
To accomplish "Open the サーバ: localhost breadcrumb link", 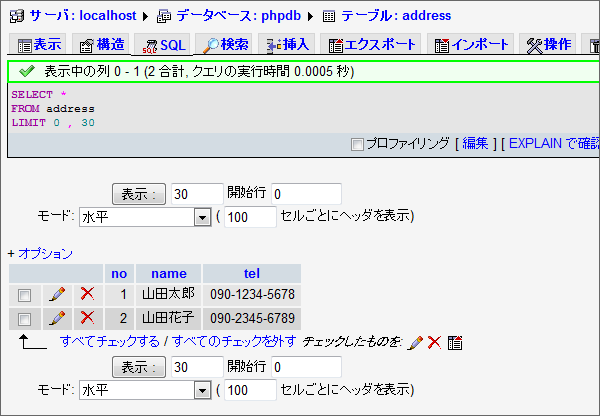I will point(83,16).
